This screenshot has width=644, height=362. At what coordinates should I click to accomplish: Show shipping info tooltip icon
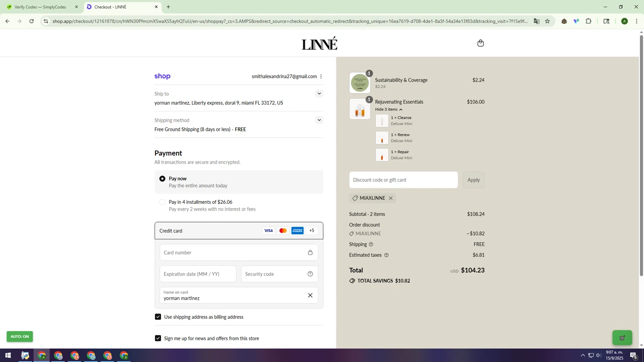[x=371, y=244]
